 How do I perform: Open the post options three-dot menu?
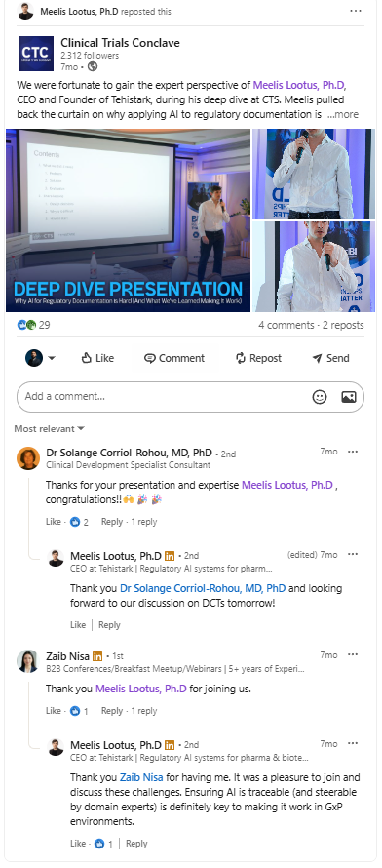356,11
